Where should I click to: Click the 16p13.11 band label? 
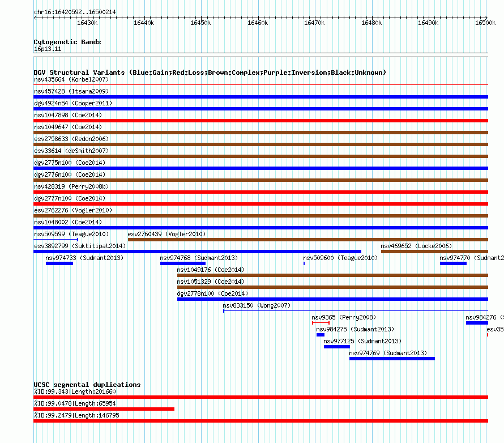(48, 49)
